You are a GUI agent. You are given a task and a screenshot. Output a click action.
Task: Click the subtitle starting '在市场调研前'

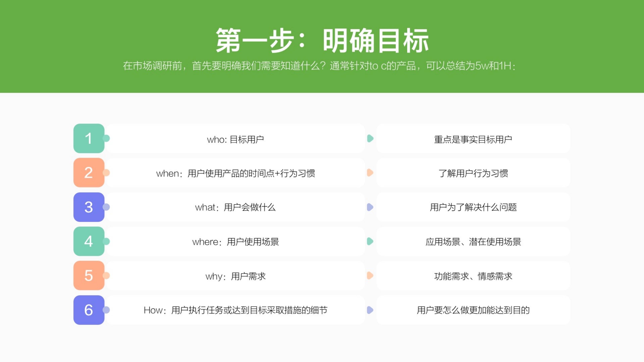pos(319,66)
